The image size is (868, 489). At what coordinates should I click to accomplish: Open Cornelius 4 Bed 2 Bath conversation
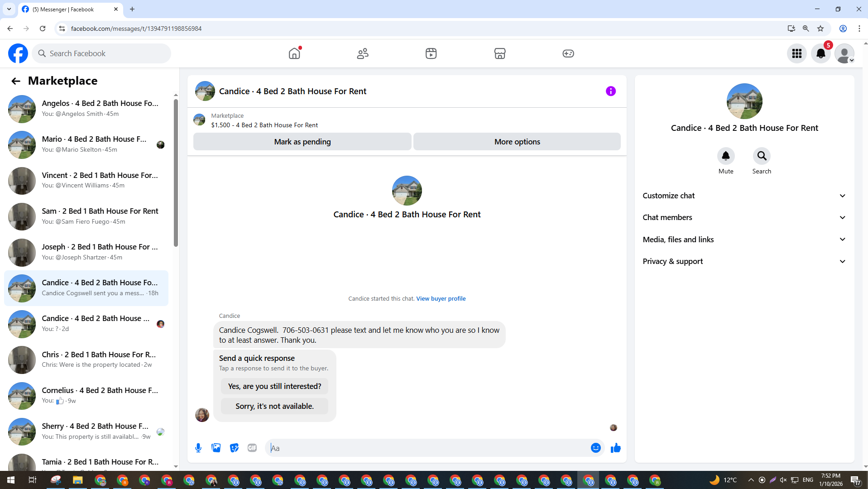86,396
